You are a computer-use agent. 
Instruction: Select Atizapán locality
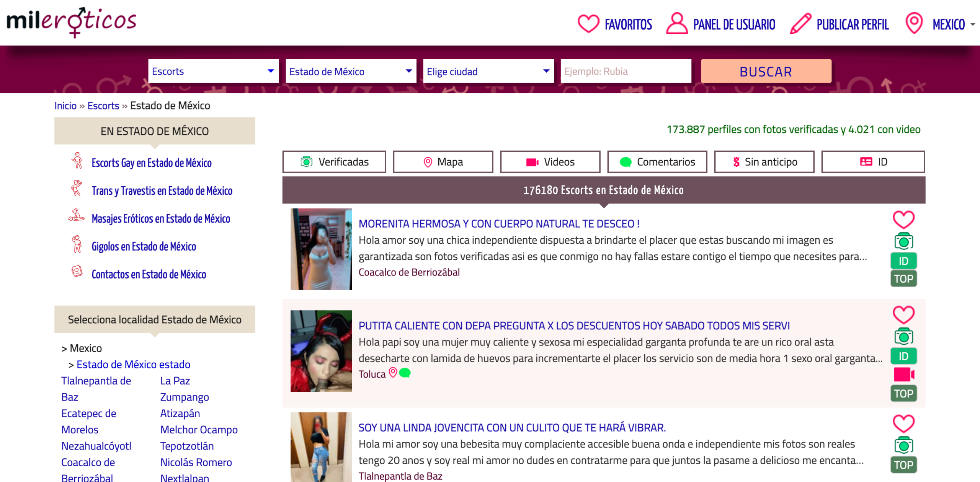point(180,414)
